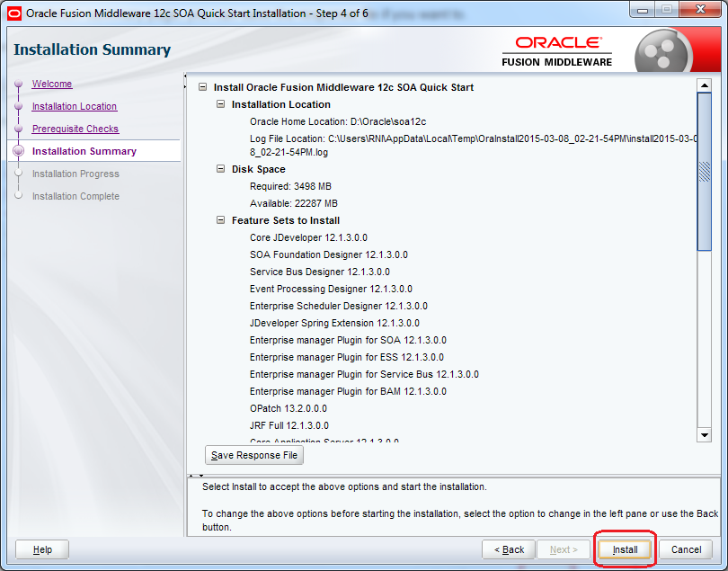Open the Welcome step link
Viewport: 728px width, 571px height.
[x=51, y=84]
